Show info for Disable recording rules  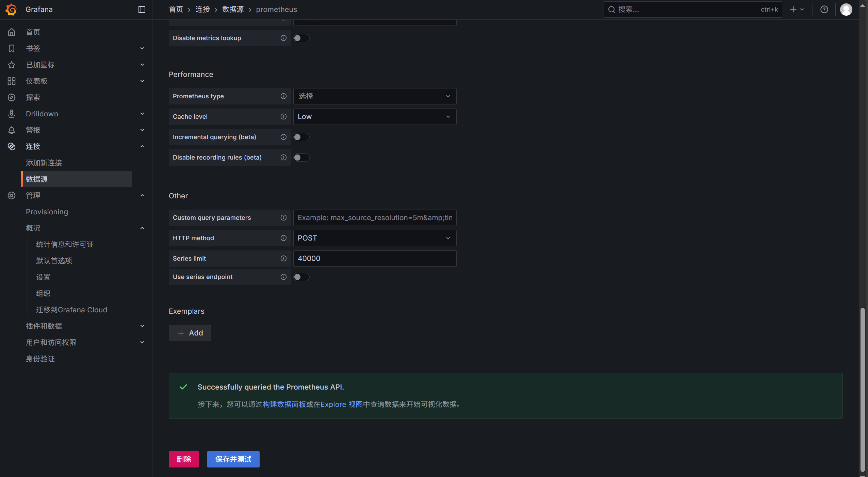pos(283,158)
